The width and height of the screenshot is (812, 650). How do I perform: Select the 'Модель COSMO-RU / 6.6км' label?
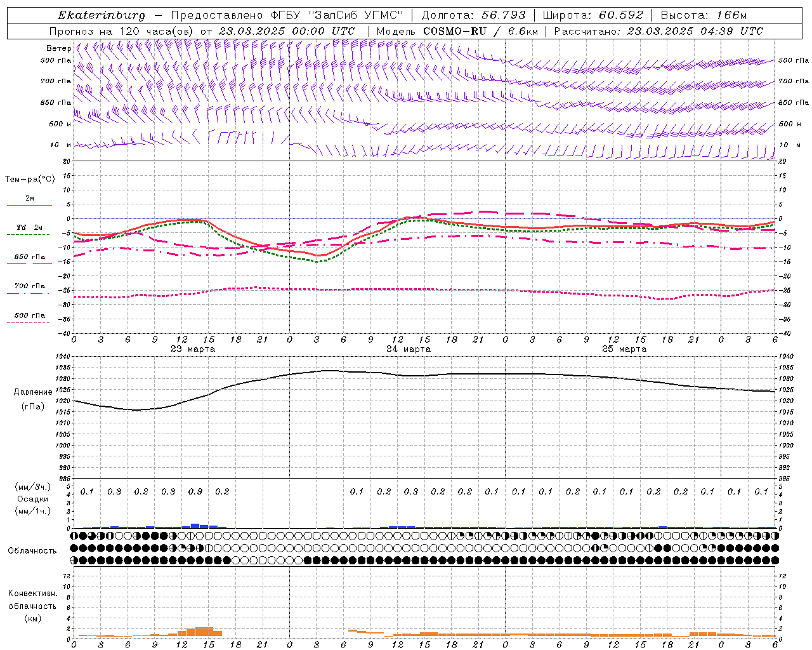(x=458, y=31)
